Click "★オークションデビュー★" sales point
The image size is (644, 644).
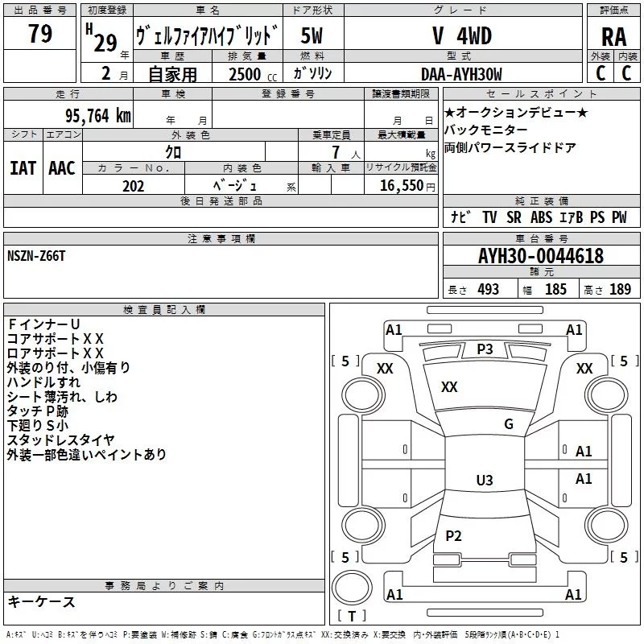(x=516, y=112)
